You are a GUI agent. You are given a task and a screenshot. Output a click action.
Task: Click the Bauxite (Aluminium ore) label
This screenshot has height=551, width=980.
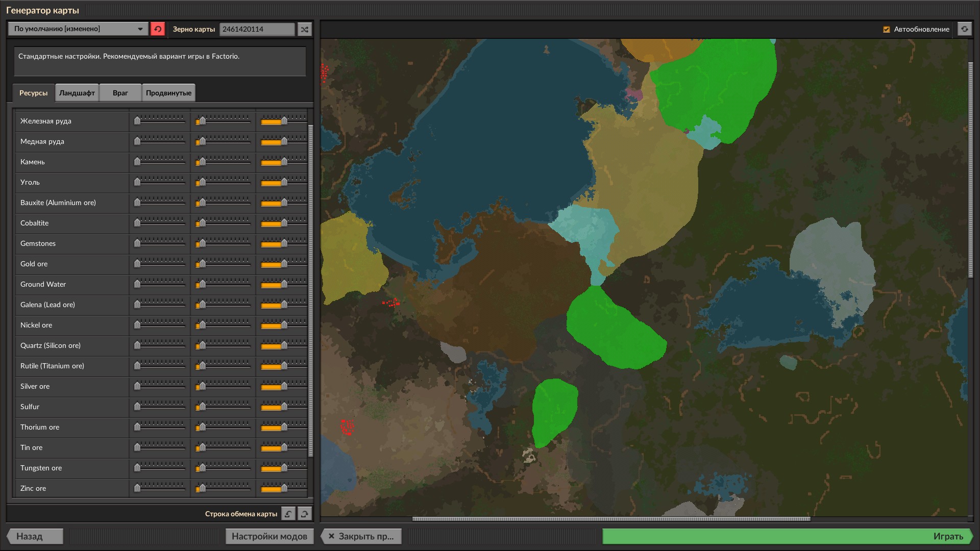(x=58, y=203)
